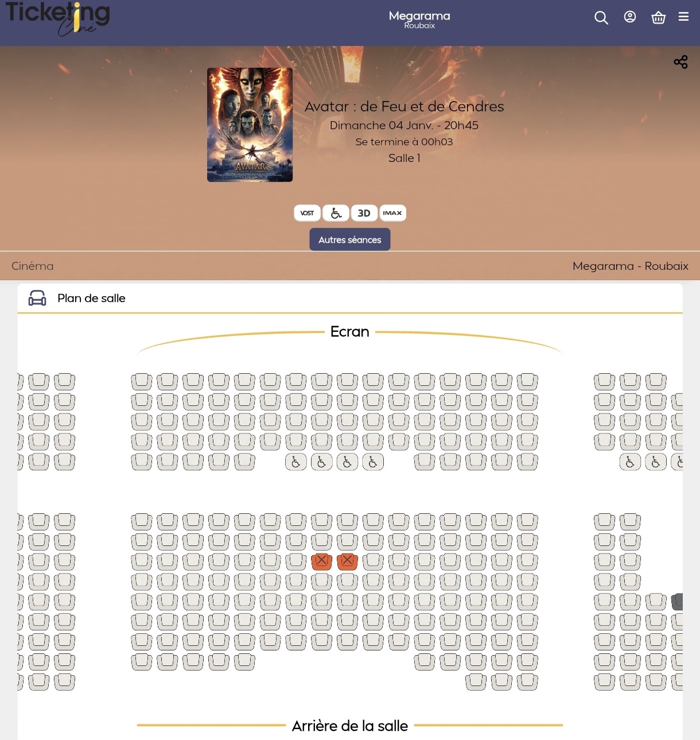Open the hamburger menu

click(x=683, y=17)
